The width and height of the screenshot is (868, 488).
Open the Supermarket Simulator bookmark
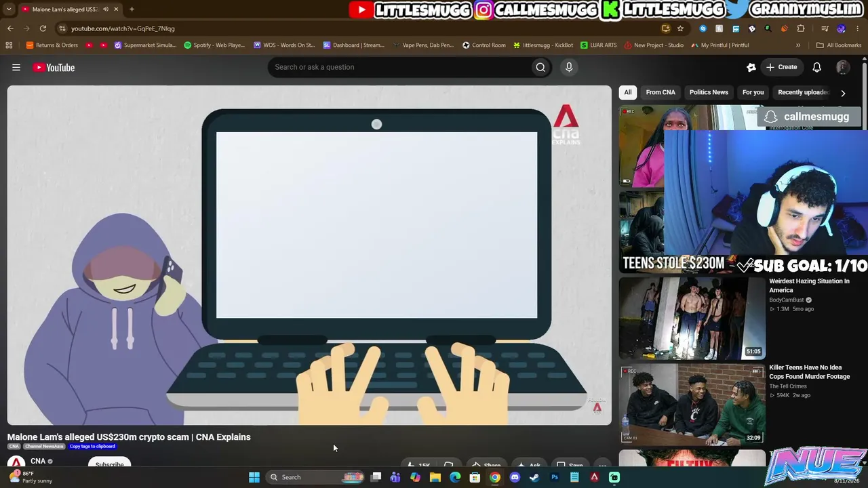(x=145, y=45)
